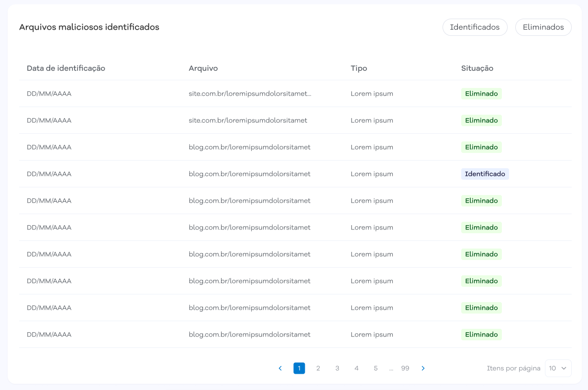The width and height of the screenshot is (588, 390).
Task: Navigate to page 4 of the results
Action: pos(356,368)
